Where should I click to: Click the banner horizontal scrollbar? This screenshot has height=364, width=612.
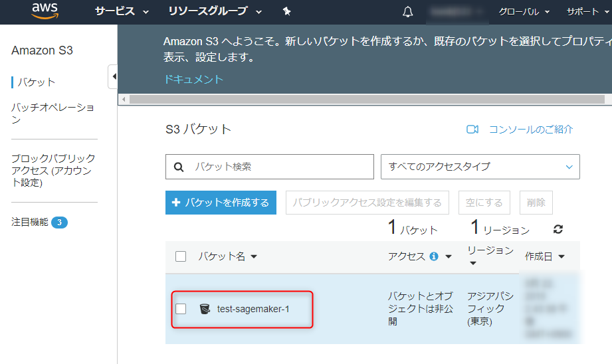point(367,100)
